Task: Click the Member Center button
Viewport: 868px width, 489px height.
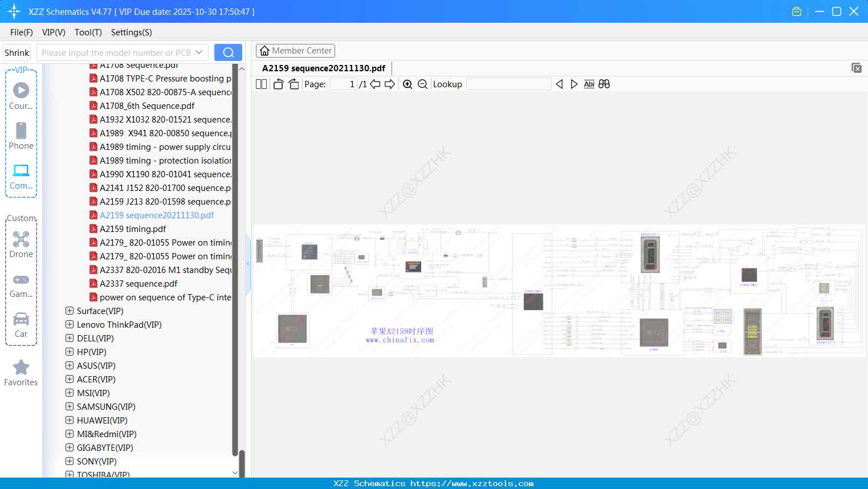Action: (295, 51)
